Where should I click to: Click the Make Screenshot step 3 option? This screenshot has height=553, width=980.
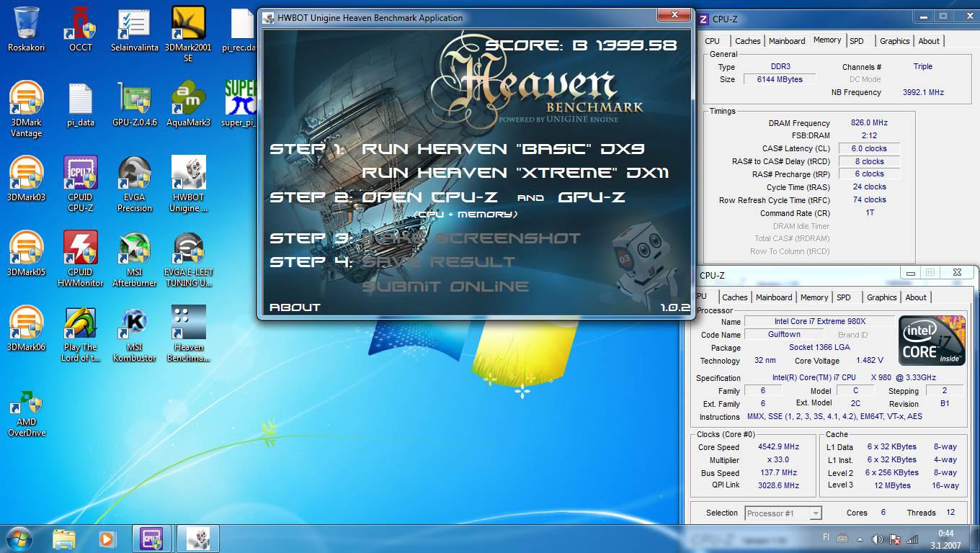pos(471,238)
